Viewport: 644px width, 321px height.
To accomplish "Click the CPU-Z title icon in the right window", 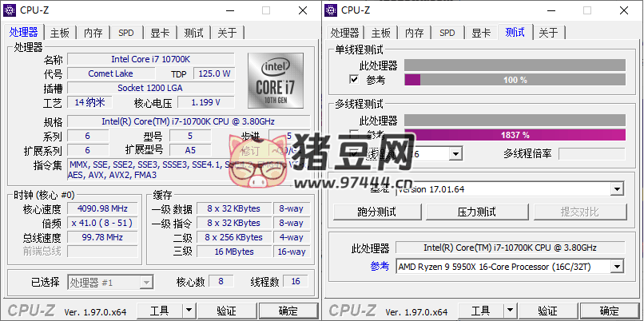I will point(332,10).
